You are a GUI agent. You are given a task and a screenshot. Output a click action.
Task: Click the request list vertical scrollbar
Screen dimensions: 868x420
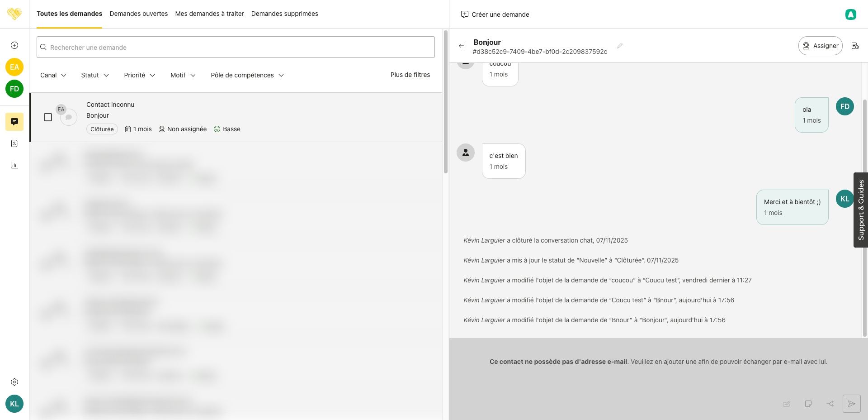445,102
